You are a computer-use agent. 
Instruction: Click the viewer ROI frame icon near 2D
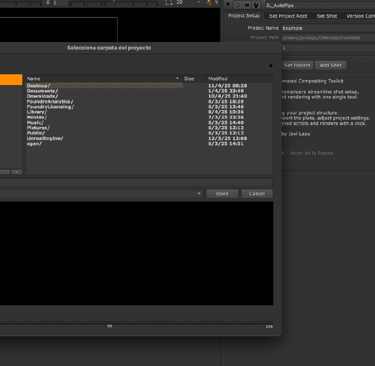pos(169,2)
